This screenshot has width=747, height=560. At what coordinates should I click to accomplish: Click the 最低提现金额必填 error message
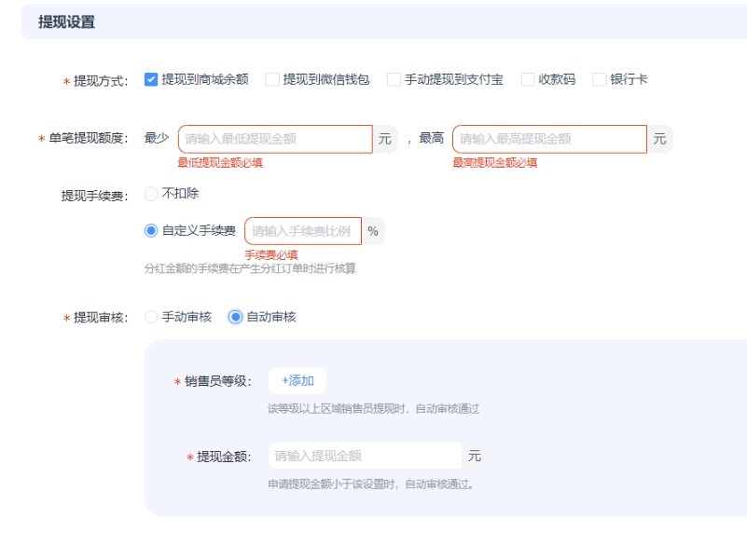[x=220, y=163]
